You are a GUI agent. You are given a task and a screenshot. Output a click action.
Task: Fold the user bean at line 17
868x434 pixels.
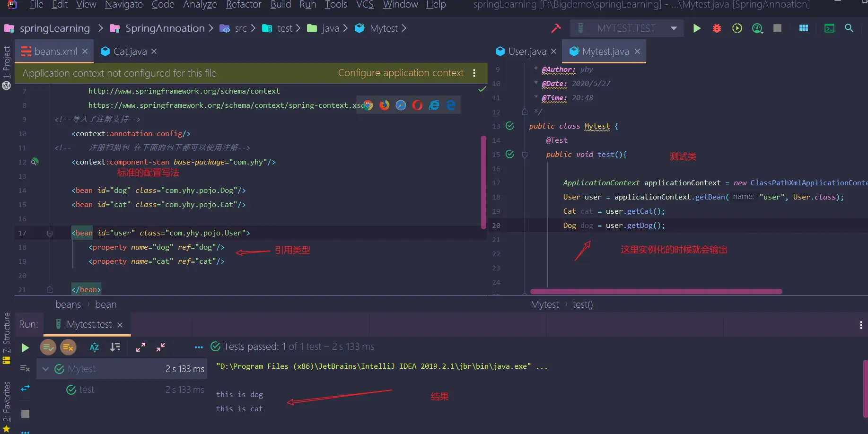point(50,233)
